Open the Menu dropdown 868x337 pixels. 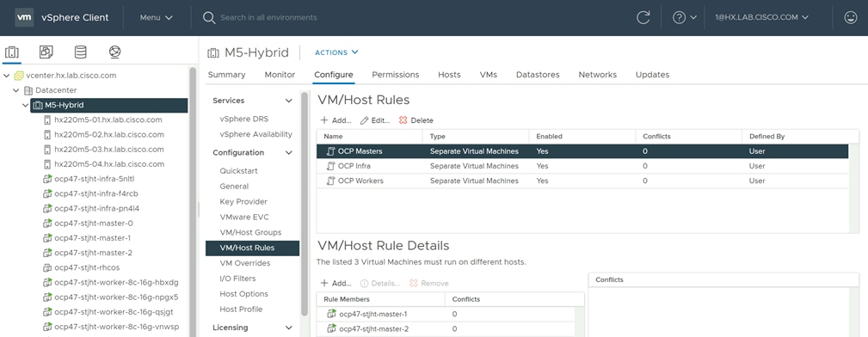click(156, 18)
